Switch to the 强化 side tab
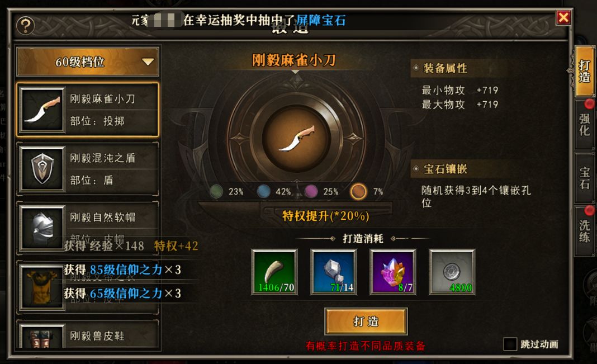 585,125
